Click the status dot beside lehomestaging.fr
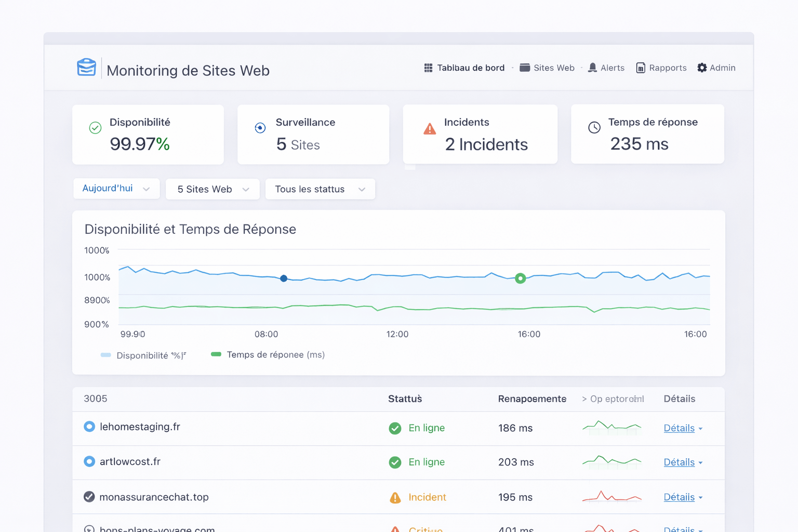The height and width of the screenshot is (532, 798). [x=89, y=427]
